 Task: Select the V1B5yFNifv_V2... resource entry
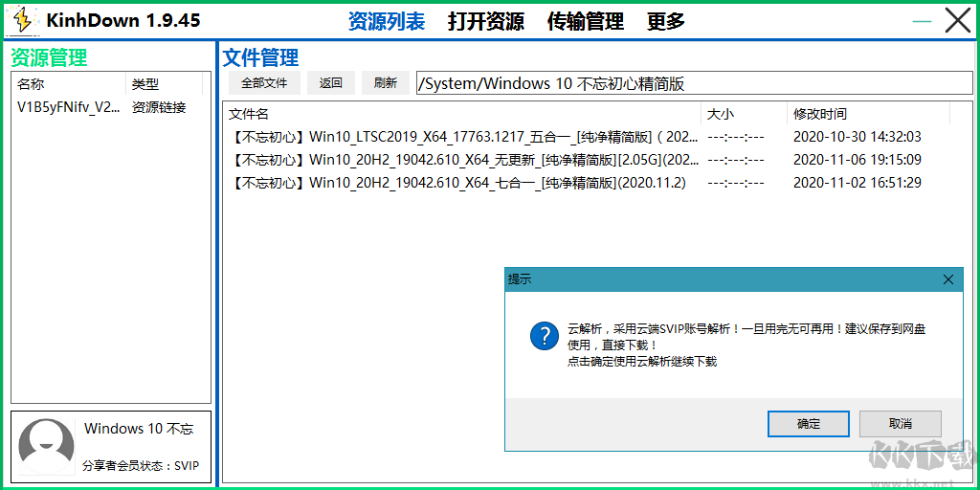pyautogui.click(x=68, y=107)
